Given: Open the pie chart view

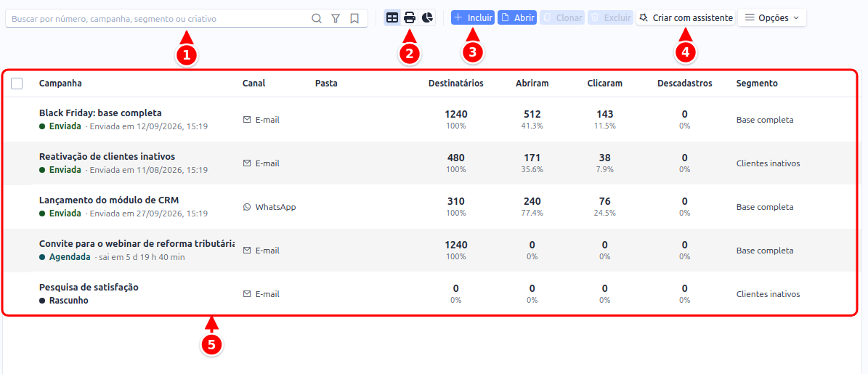Looking at the screenshot, I should click(427, 17).
